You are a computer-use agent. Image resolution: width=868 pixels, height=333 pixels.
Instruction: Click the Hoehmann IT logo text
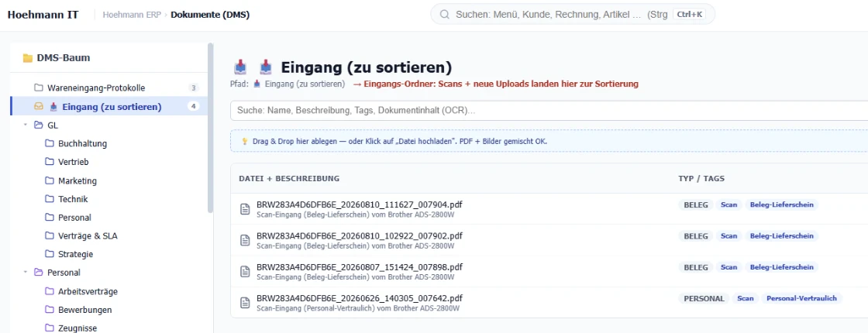43,15
